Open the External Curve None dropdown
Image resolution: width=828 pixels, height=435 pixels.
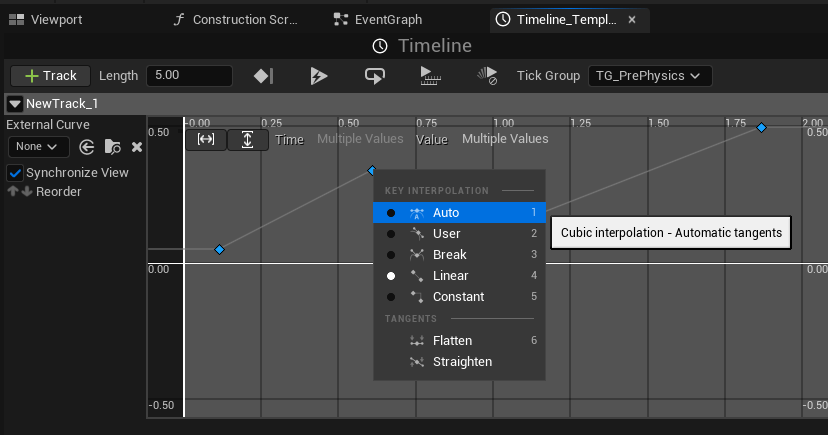(38, 147)
